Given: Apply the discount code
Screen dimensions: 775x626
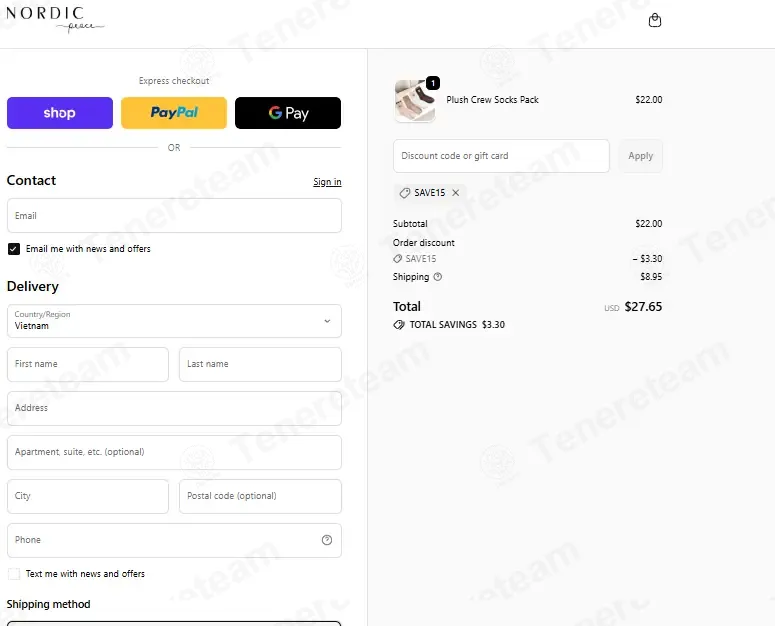Looking at the screenshot, I should [x=641, y=156].
